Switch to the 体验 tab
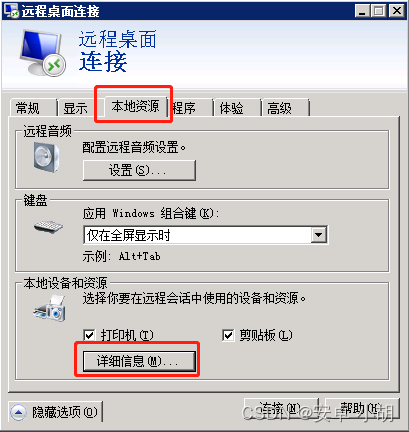This screenshot has height=432, width=409. click(x=236, y=108)
